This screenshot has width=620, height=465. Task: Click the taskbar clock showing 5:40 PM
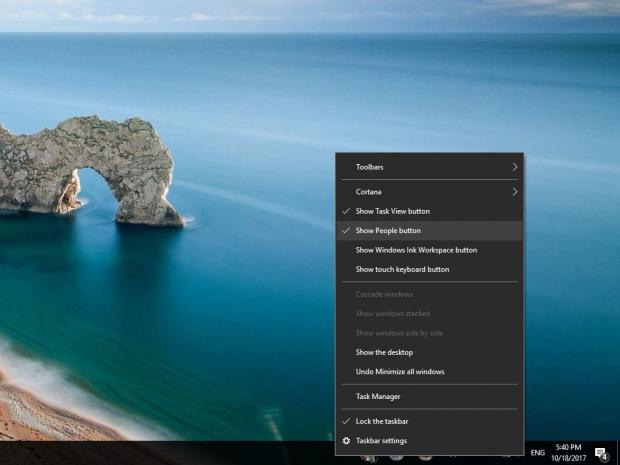tap(566, 453)
